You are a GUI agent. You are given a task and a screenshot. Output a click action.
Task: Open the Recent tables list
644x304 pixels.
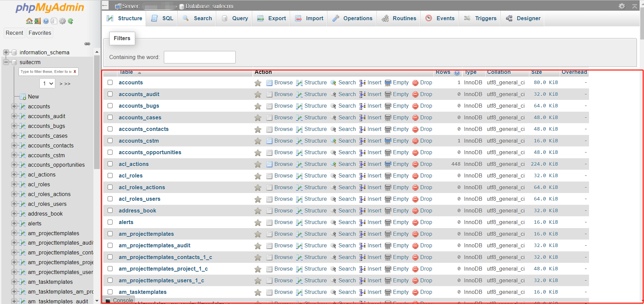click(x=14, y=33)
